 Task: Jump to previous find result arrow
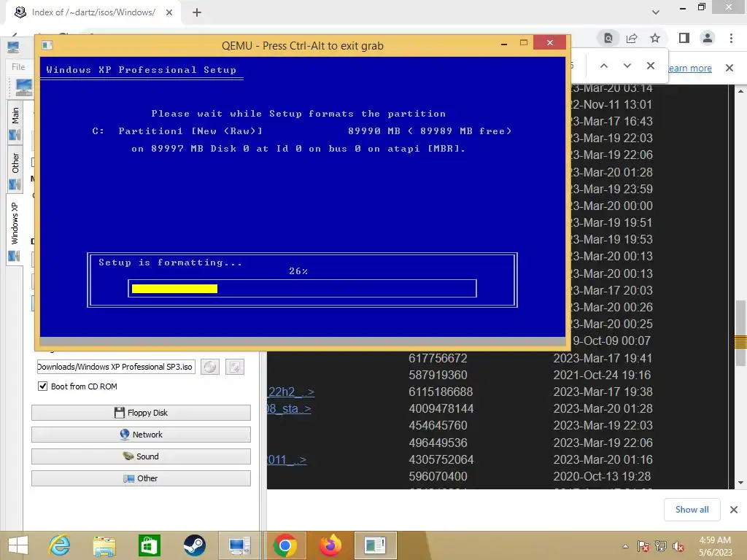click(603, 66)
